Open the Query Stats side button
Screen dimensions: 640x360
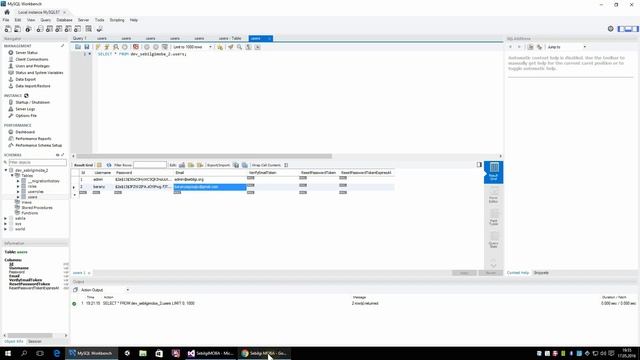pyautogui.click(x=493, y=240)
